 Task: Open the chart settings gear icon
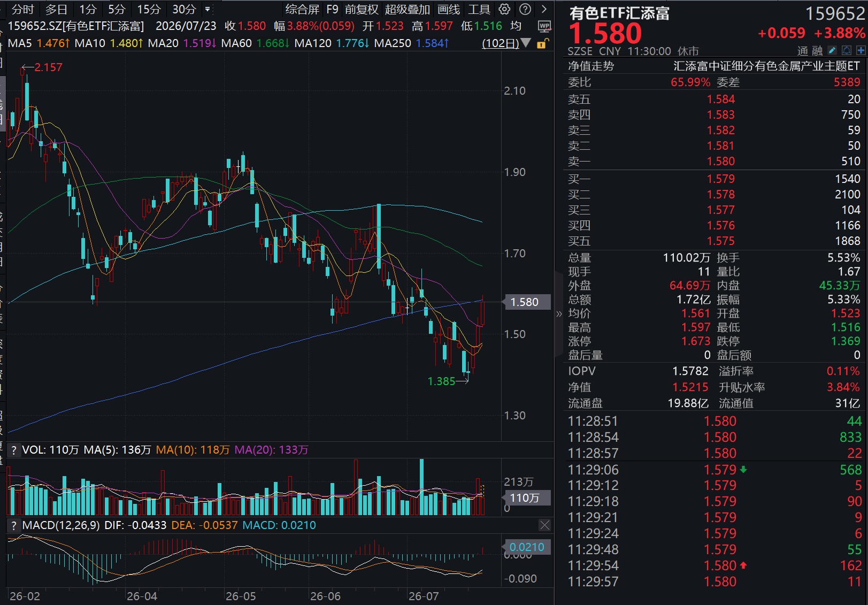point(504,9)
